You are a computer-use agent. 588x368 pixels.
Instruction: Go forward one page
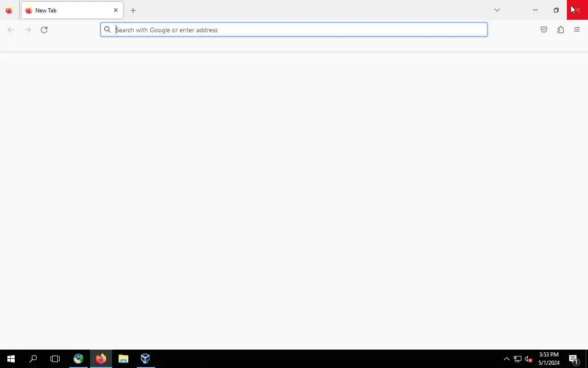point(28,30)
